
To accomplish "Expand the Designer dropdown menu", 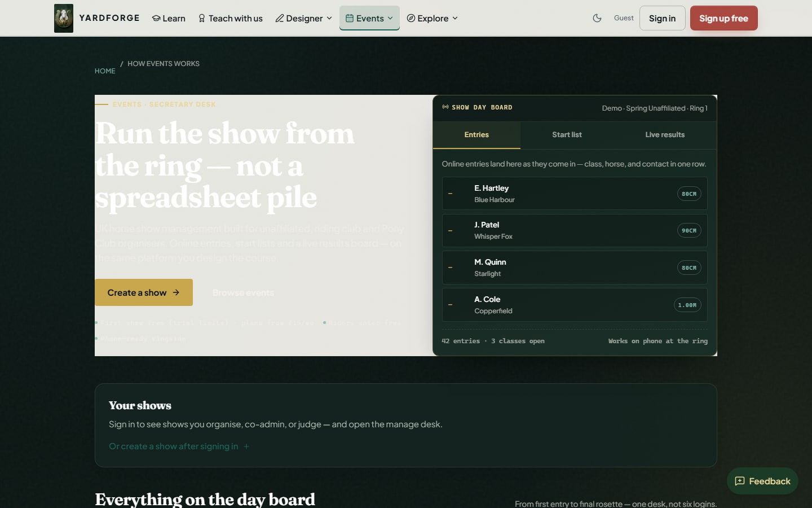I will click(303, 18).
